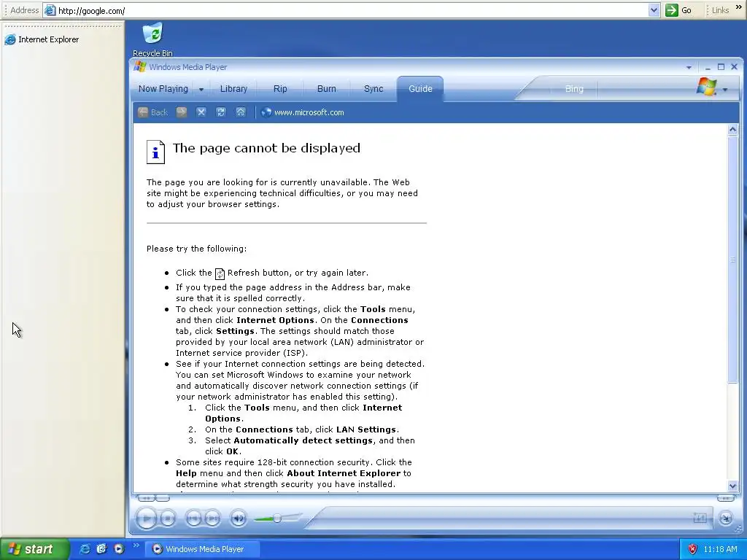
Task: Open the Now Playing tab
Action: tap(163, 88)
